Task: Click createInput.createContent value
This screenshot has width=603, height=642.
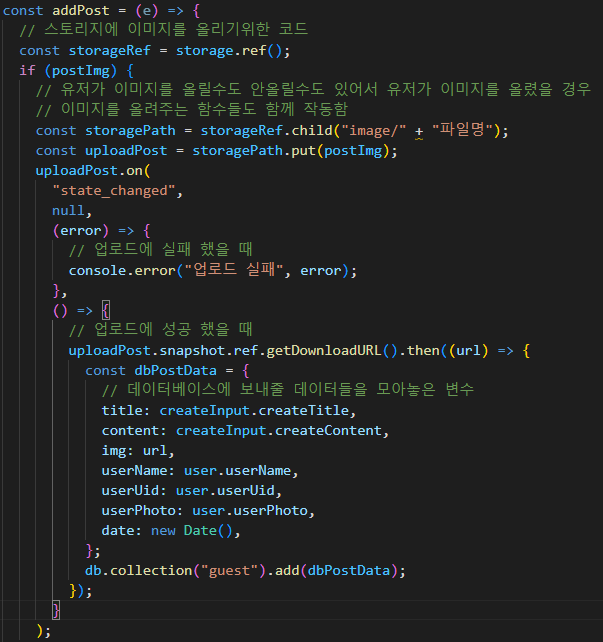Action: [278, 431]
